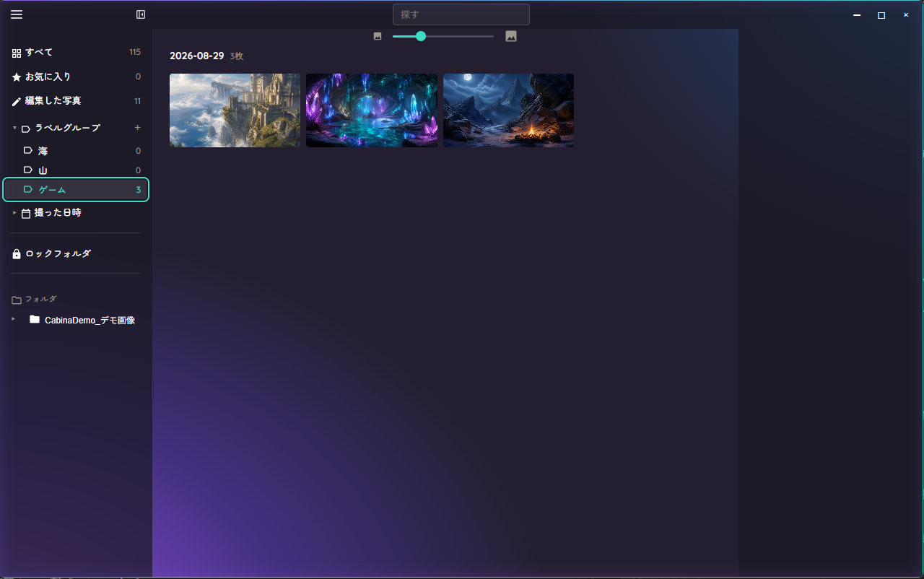Click the 115 count beside すべて
924x579 pixels.
click(x=135, y=53)
